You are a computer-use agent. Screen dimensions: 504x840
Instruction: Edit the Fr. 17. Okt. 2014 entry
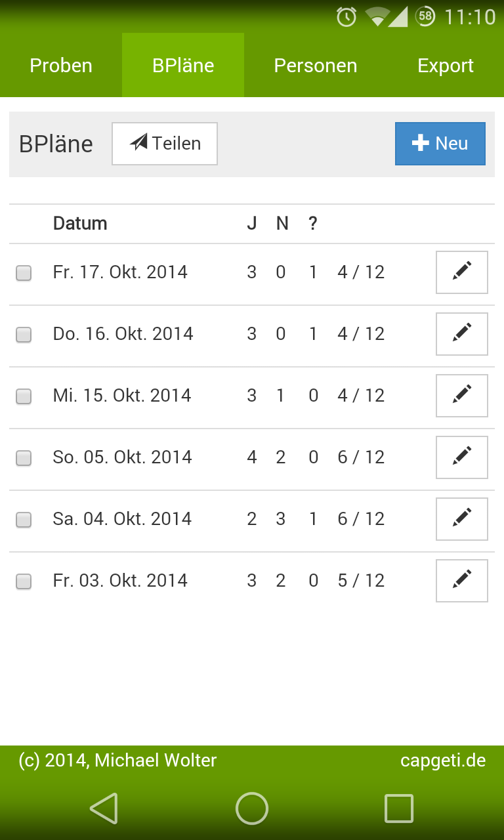pyautogui.click(x=462, y=272)
